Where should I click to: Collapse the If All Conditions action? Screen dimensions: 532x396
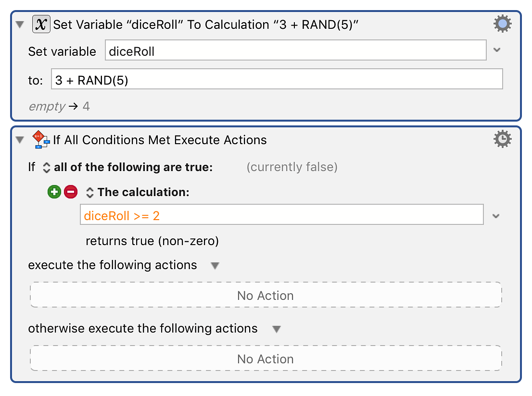[20, 140]
